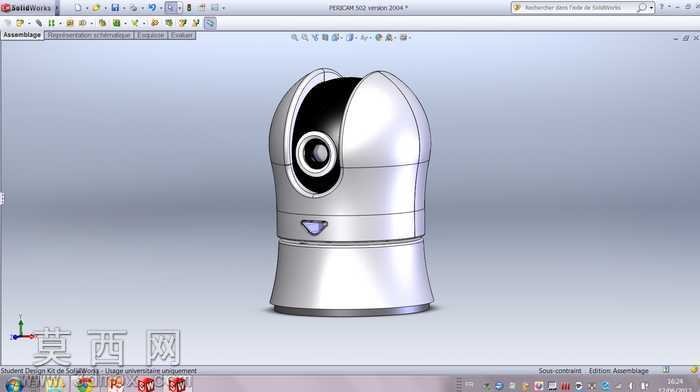Click the Print icon
The width and height of the screenshot is (700, 392).
point(133,8)
